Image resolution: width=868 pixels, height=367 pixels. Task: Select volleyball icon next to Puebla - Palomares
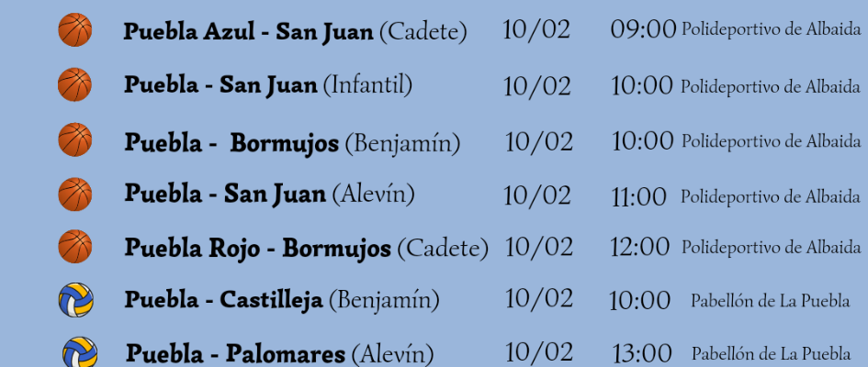pyautogui.click(x=80, y=353)
